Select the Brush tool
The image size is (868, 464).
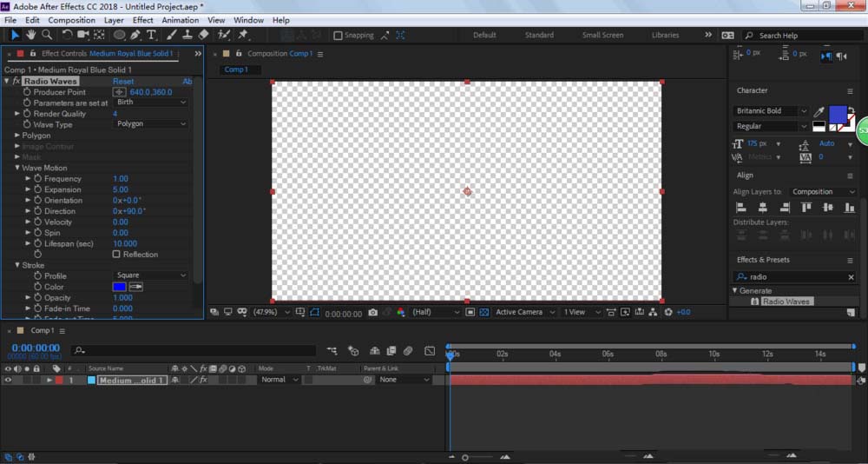[x=172, y=35]
